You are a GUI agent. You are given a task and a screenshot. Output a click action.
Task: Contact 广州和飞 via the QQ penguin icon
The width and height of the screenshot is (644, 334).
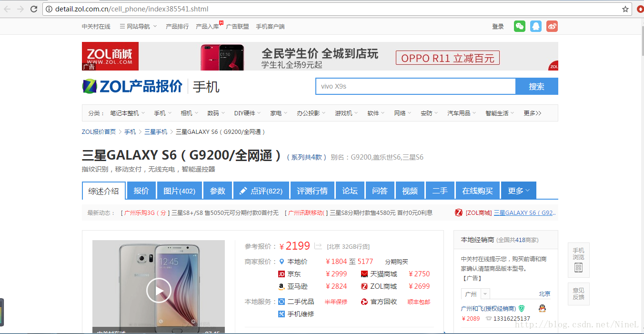click(542, 308)
